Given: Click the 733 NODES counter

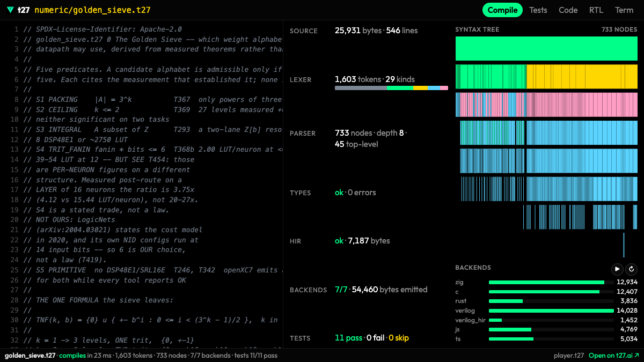Looking at the screenshot, I should (x=619, y=30).
